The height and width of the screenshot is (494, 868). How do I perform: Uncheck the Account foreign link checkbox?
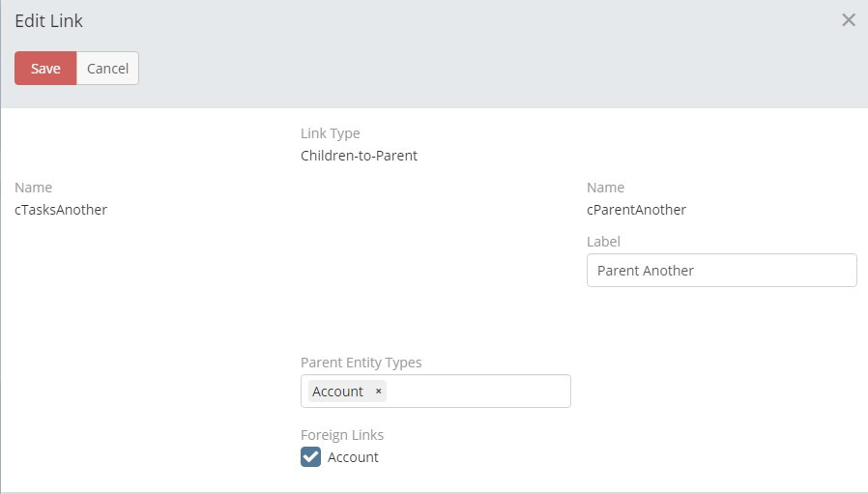310,457
